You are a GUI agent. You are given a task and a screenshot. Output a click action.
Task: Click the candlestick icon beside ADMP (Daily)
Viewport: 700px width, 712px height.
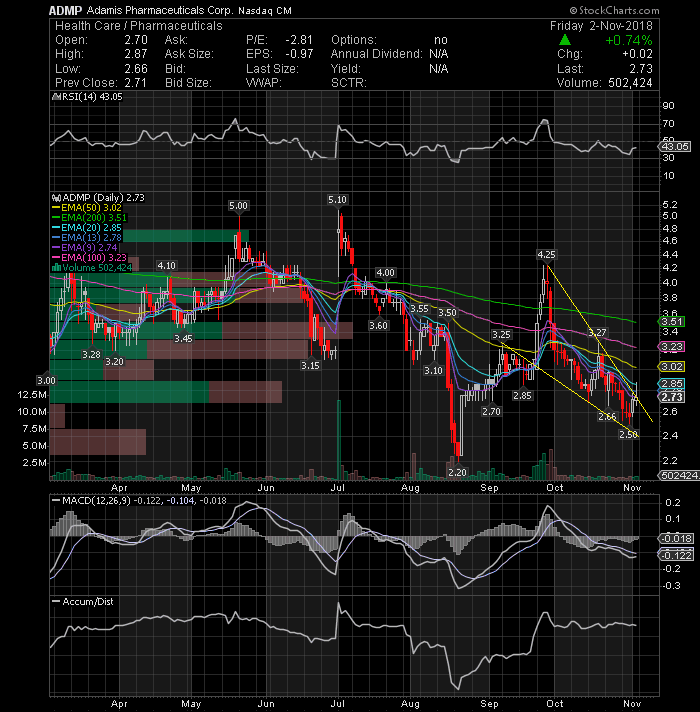click(x=56, y=198)
